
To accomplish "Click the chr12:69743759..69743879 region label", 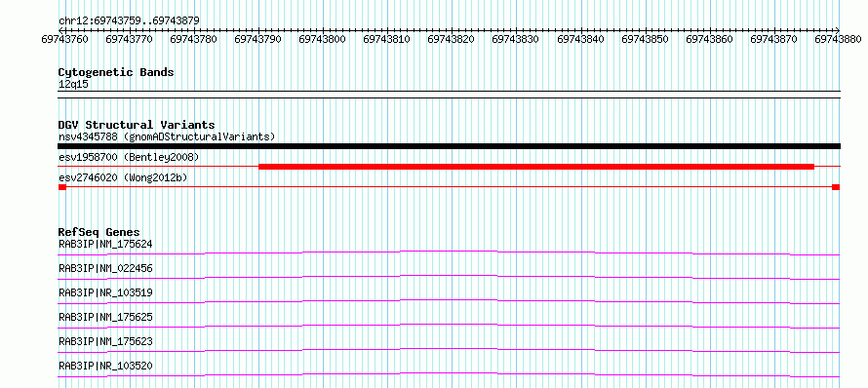I will point(129,20).
